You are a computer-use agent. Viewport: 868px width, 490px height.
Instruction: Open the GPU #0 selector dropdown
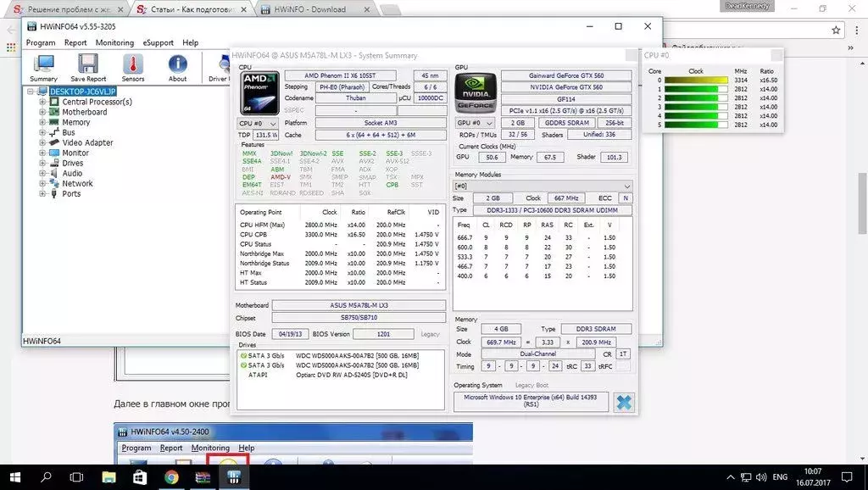coord(475,123)
